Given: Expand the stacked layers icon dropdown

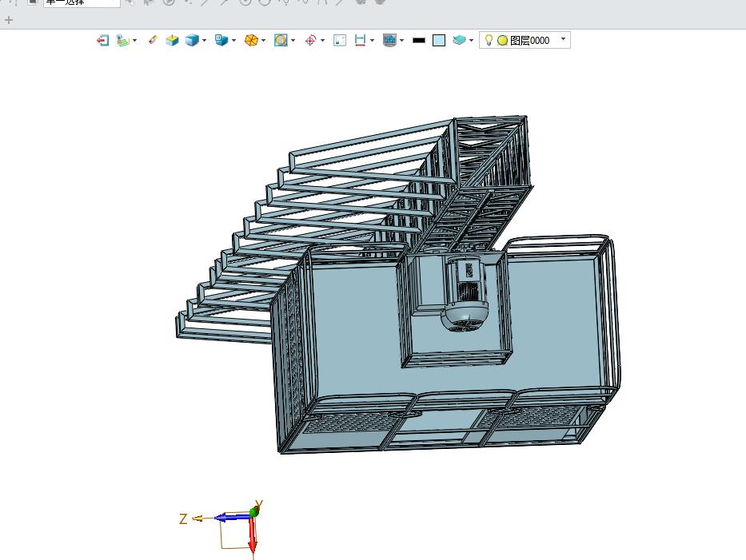Looking at the screenshot, I should (x=472, y=41).
